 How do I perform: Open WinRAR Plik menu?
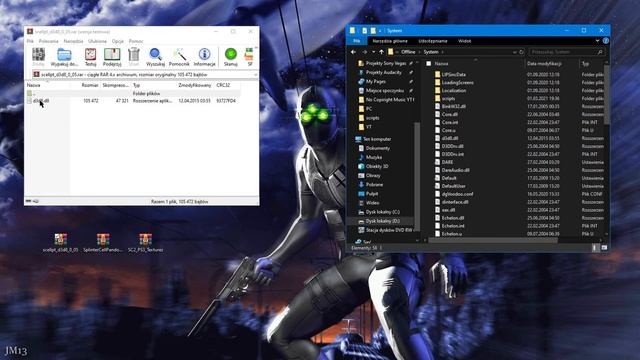pyautogui.click(x=30, y=41)
